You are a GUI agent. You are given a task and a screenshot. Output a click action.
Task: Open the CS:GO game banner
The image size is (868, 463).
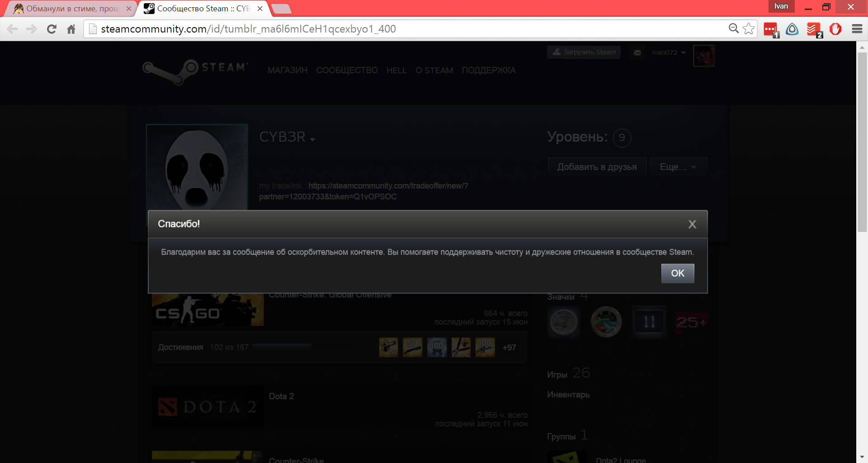208,310
